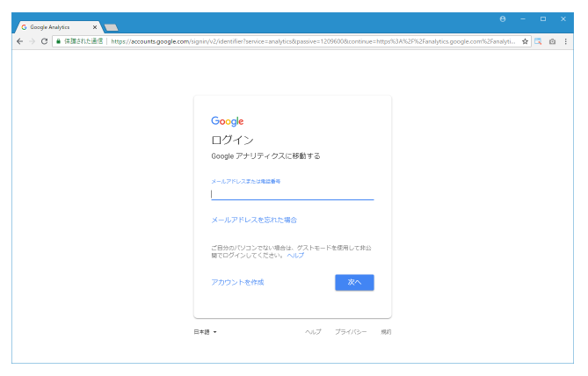588x376 pixels.
Task: Maximize the Chrome window
Action: [x=543, y=19]
